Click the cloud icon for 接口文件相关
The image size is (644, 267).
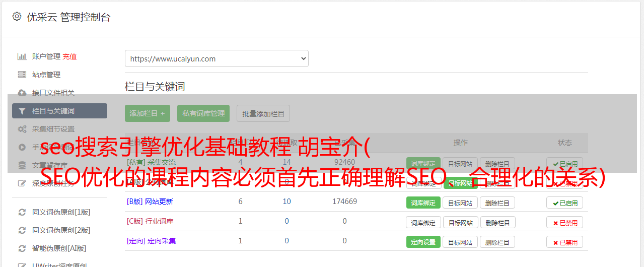(22, 93)
